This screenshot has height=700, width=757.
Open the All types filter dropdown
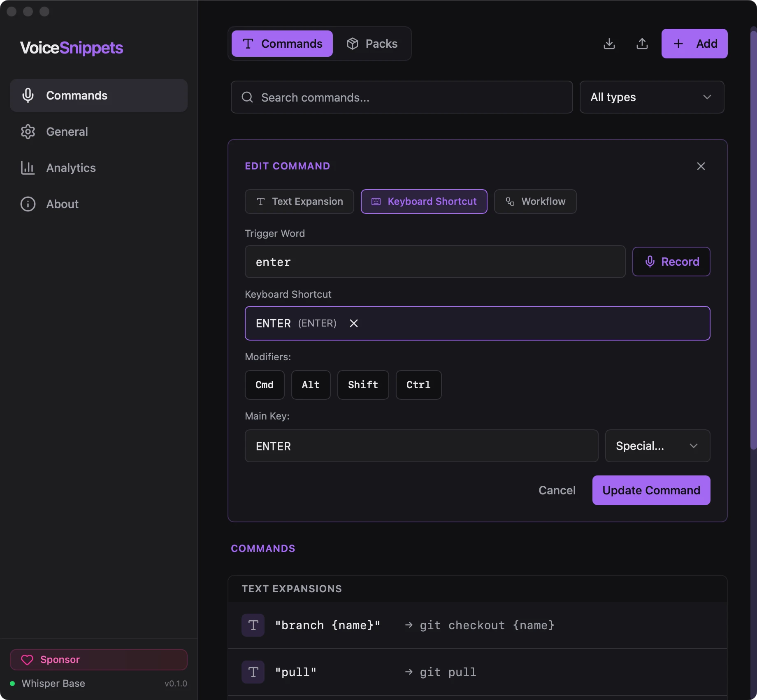(652, 97)
